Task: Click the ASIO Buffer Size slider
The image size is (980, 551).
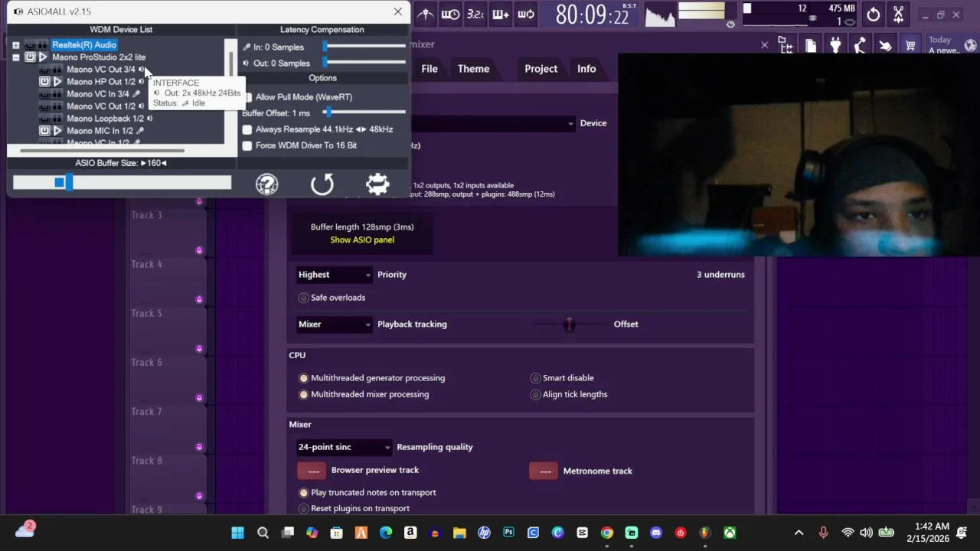Action: click(122, 182)
